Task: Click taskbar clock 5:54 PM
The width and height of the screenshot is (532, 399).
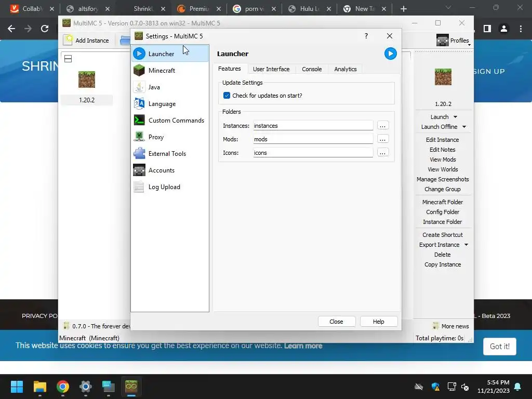Action: coord(498,382)
